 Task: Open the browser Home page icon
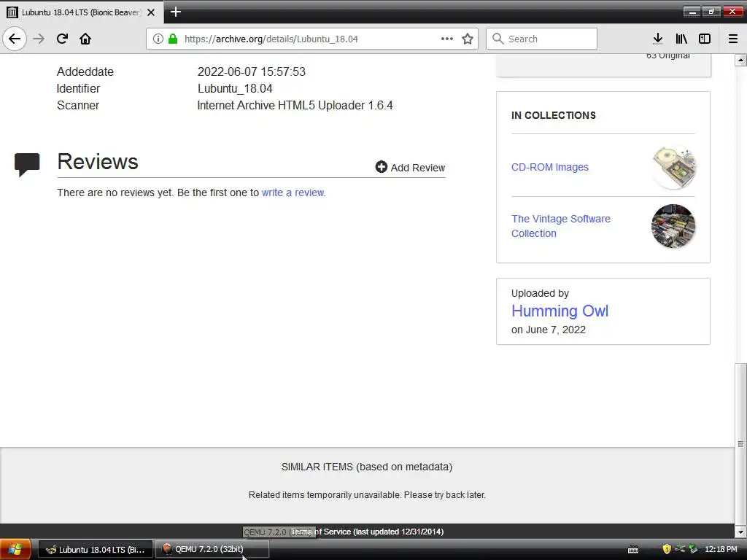click(85, 39)
